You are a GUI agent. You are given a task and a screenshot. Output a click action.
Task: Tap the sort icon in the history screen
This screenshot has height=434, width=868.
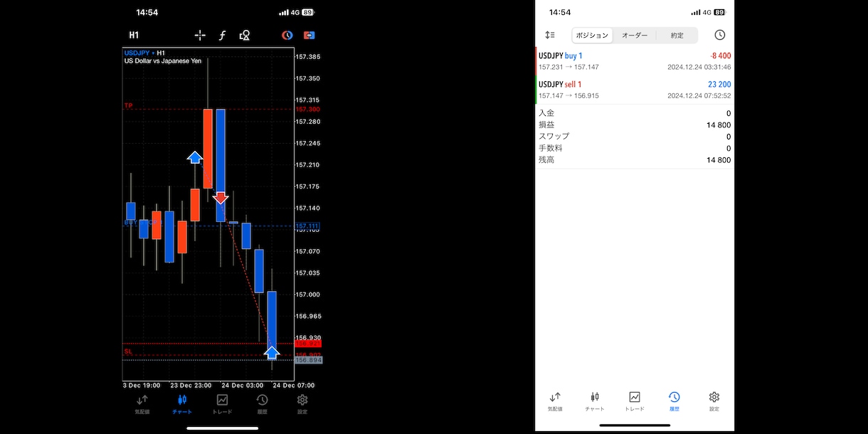[x=550, y=35]
